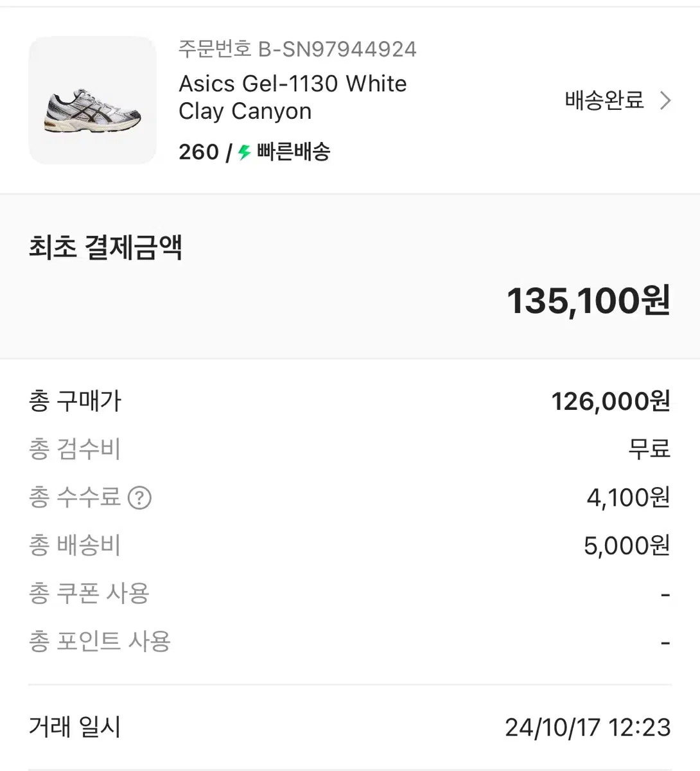This screenshot has height=771, width=700.
Task: Tap the 총 수수료 fee label
Action: 75,497
